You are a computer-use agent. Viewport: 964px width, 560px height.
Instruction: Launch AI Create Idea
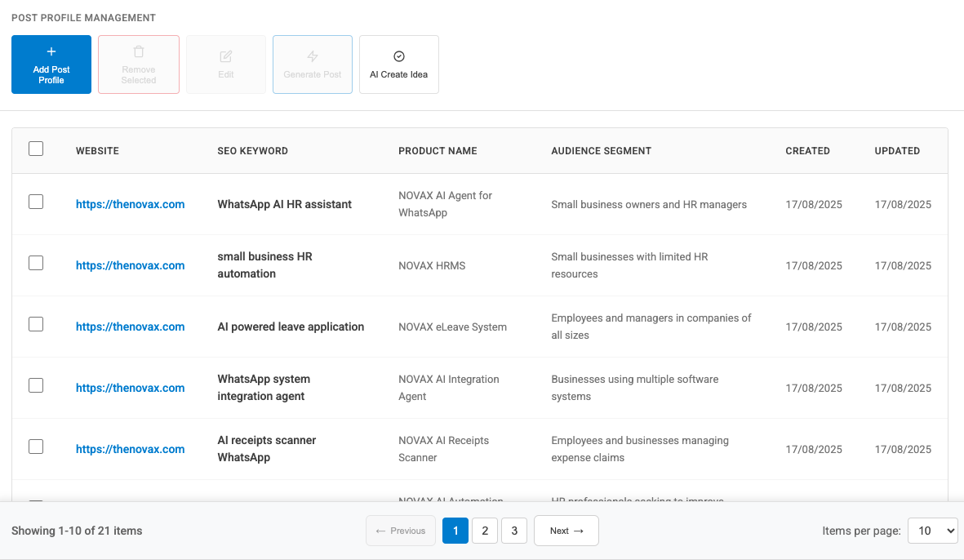pyautogui.click(x=399, y=64)
